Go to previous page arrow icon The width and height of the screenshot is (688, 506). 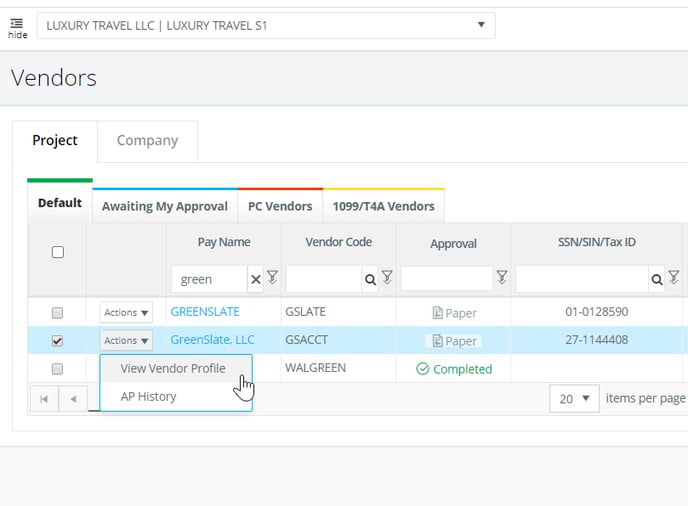click(73, 399)
